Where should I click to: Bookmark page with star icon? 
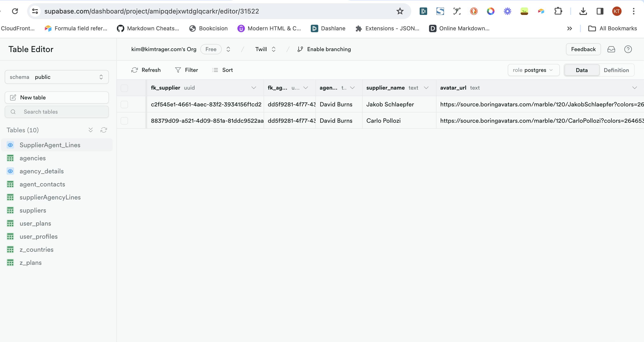tap(400, 11)
